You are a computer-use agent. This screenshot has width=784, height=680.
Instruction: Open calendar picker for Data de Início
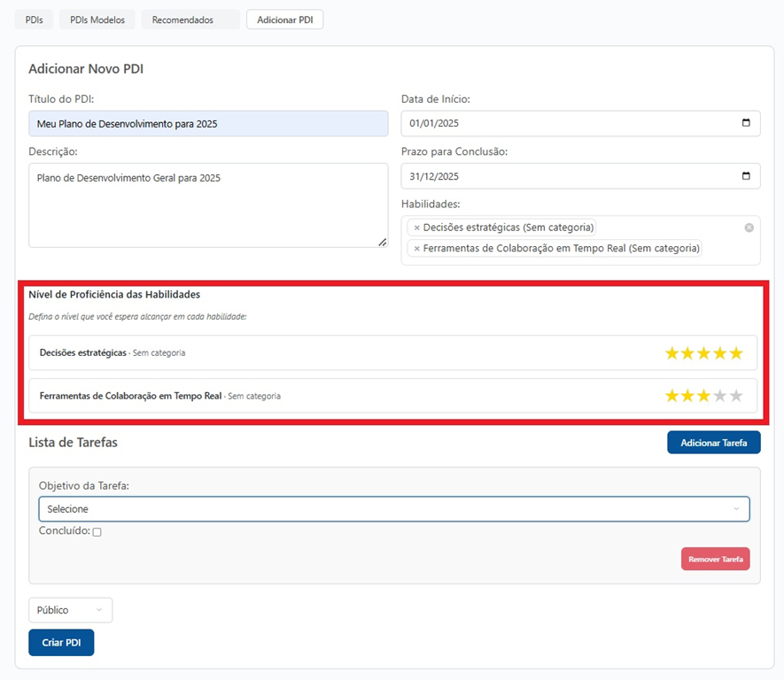pyautogui.click(x=746, y=123)
